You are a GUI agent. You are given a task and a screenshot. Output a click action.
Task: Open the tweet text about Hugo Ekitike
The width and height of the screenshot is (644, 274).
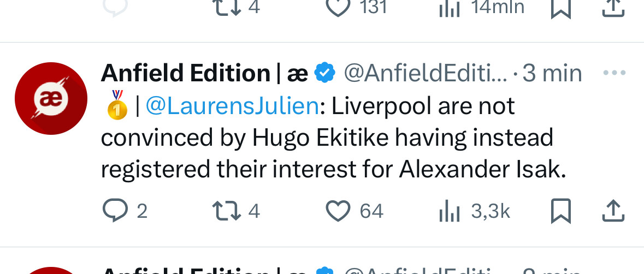(328, 138)
